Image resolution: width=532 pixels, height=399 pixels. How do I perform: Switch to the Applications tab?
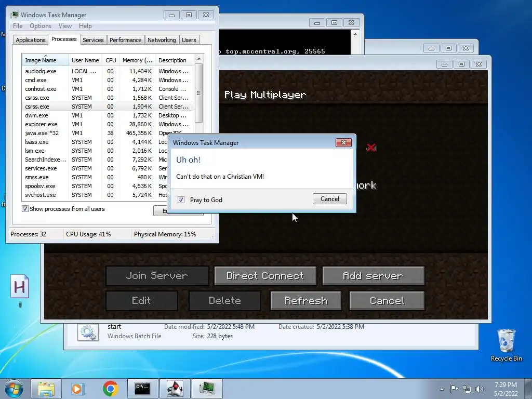point(31,40)
